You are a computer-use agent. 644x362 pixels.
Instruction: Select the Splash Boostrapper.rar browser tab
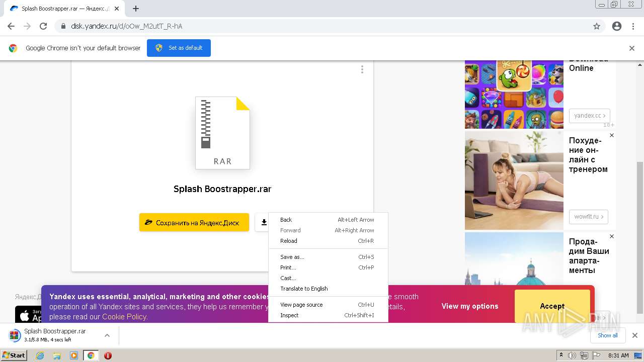tap(65, 9)
